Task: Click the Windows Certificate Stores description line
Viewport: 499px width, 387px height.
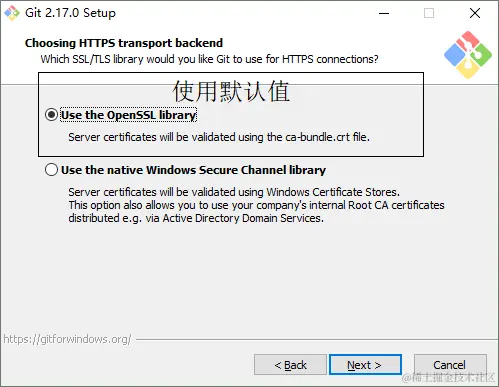Action: [234, 192]
